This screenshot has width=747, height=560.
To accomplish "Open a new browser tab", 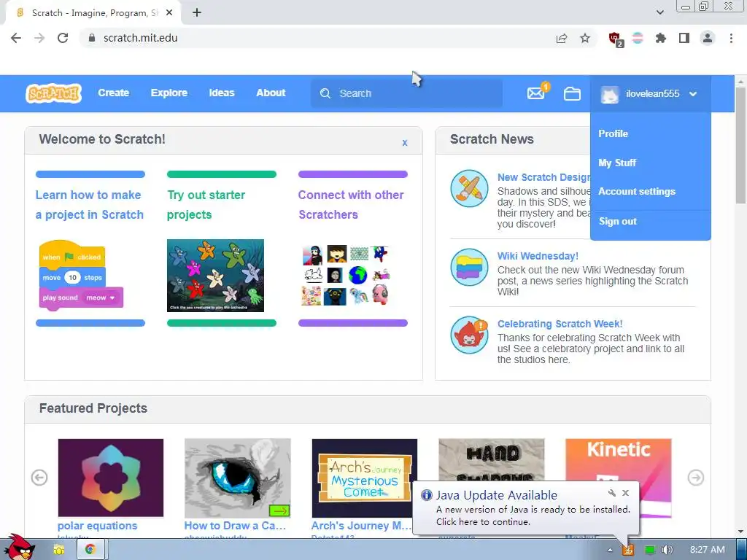I will point(197,13).
